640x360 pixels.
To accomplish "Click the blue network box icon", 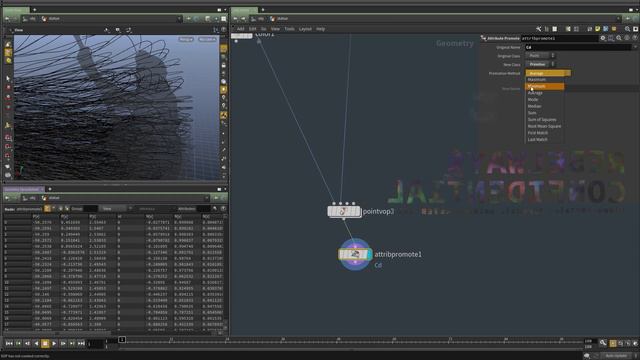I will pyautogui.click(x=606, y=29).
